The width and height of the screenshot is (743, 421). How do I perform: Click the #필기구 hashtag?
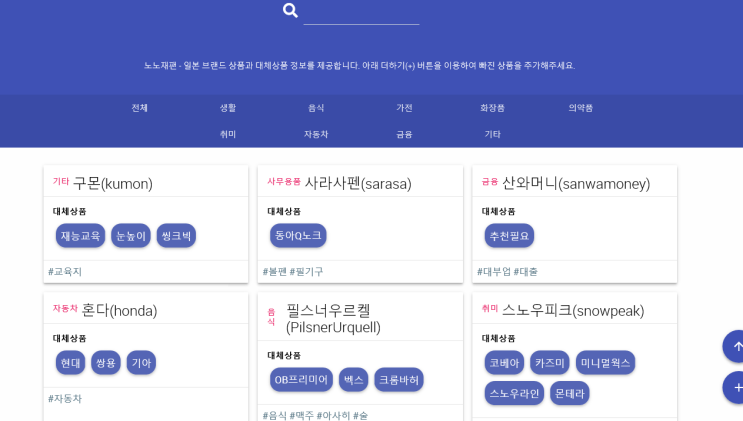tap(306, 272)
